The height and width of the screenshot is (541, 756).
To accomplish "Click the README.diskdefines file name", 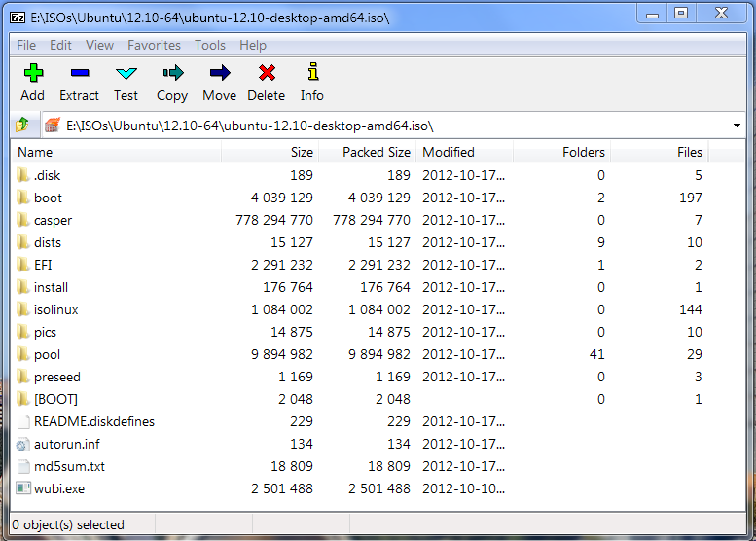I will coord(94,421).
